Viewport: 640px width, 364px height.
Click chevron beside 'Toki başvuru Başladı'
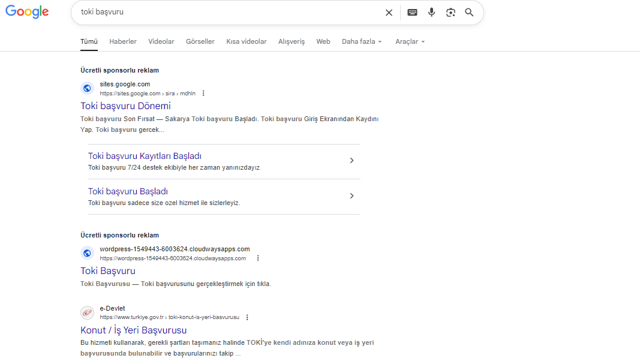pos(351,196)
